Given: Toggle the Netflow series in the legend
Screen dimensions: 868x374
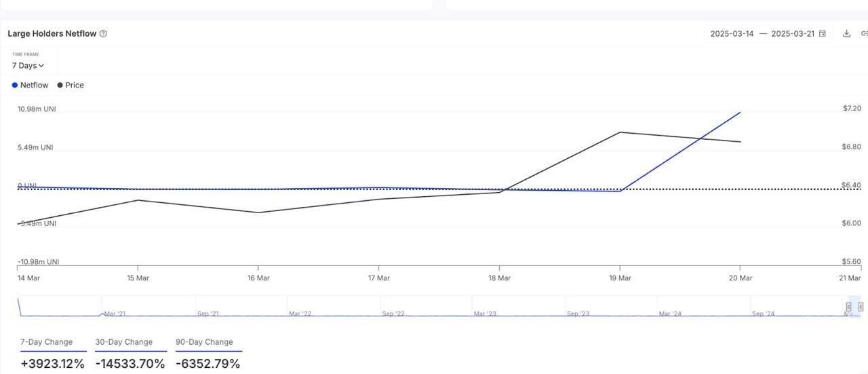Looking at the screenshot, I should pyautogui.click(x=30, y=86).
